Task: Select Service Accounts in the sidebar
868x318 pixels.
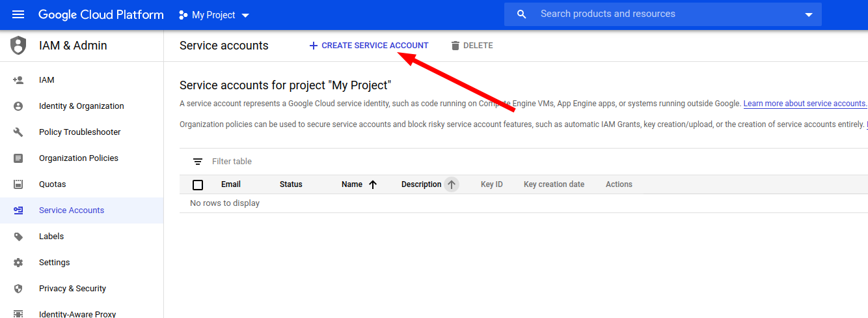Action: point(81,210)
